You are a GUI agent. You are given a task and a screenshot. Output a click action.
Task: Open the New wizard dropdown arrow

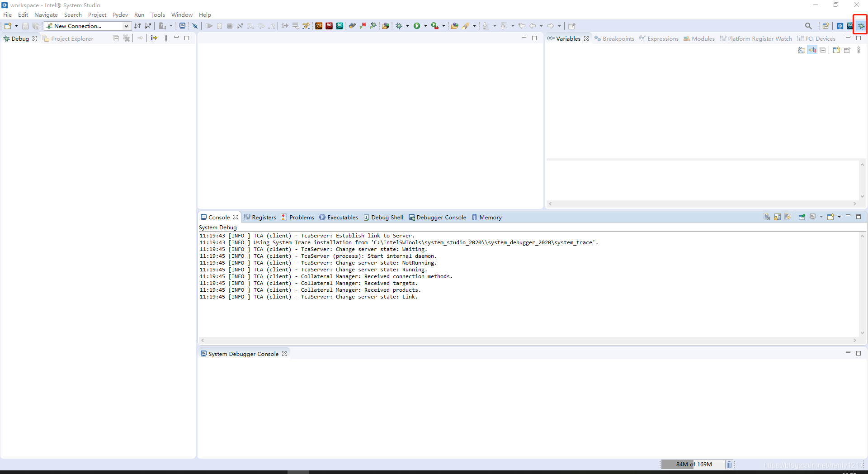[x=16, y=26]
